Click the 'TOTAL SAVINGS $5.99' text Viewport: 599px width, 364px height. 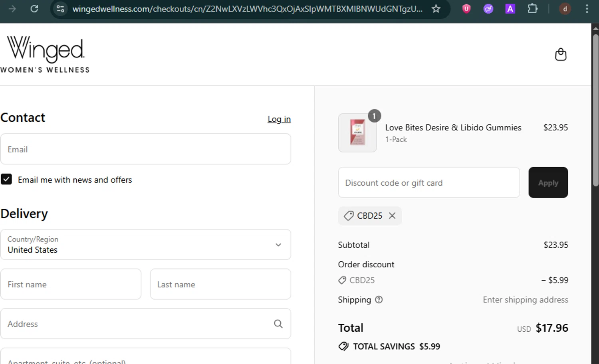[x=397, y=346]
